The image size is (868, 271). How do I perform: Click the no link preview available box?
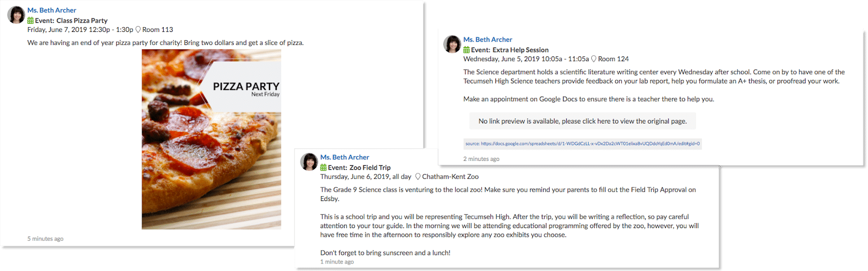coord(582,121)
